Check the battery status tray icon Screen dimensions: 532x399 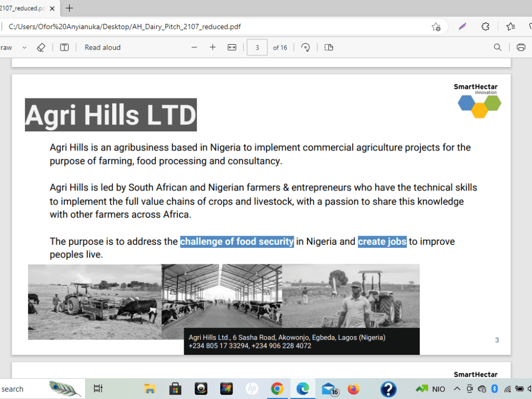pos(519,389)
